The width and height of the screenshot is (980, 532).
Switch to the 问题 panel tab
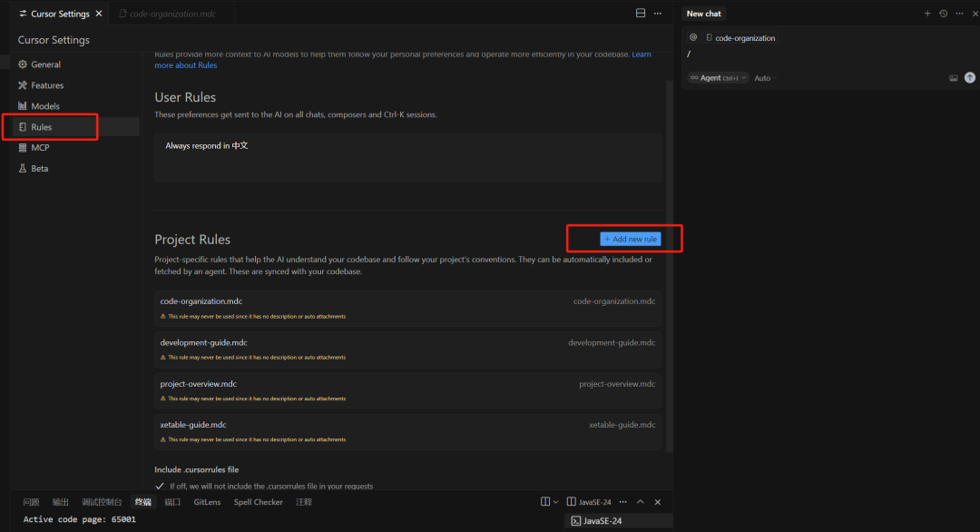click(31, 502)
